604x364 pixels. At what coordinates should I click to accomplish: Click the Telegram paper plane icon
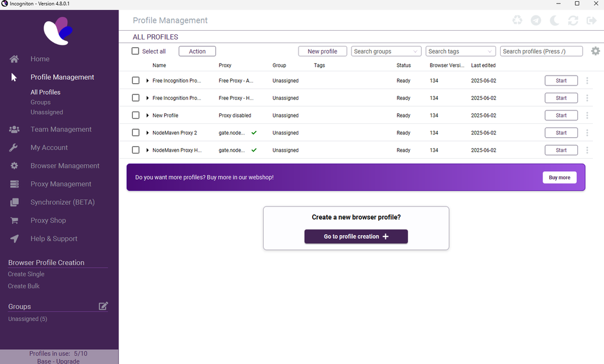pos(536,20)
